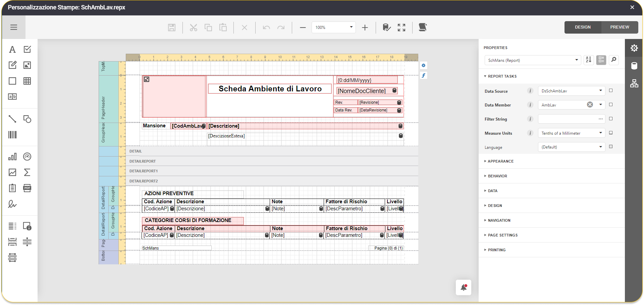
Task: Select the Table control tool
Action: (x=27, y=81)
